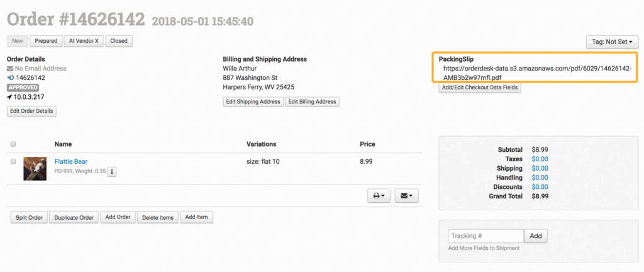Expand the Tag: Not Set dropdown

(x=611, y=42)
